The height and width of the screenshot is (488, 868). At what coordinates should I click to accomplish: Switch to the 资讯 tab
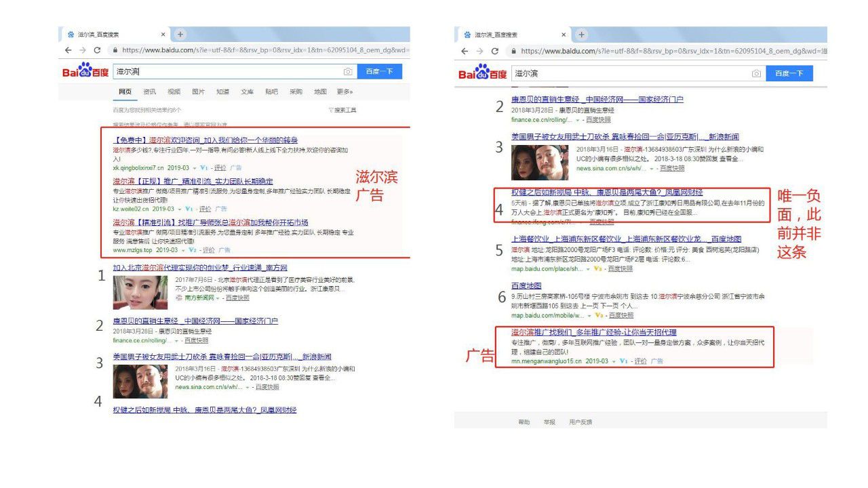(149, 91)
